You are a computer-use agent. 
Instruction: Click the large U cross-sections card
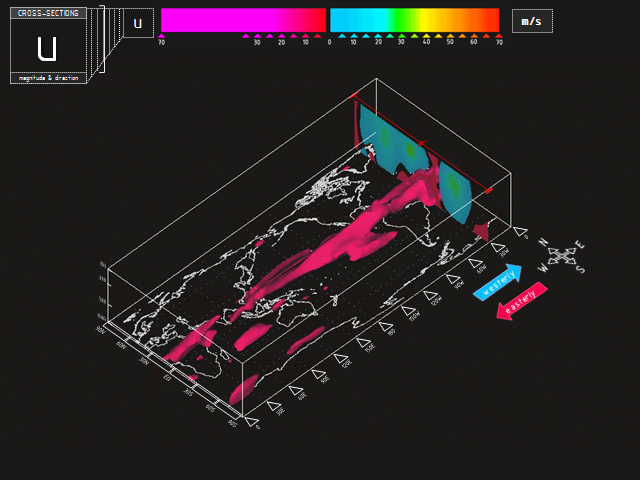47,47
